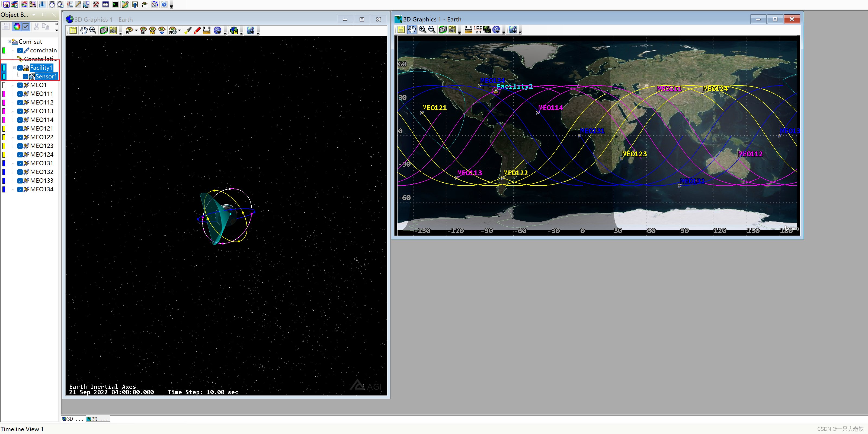Select the grab hand tool in 2D Graphics toolbar

point(412,30)
